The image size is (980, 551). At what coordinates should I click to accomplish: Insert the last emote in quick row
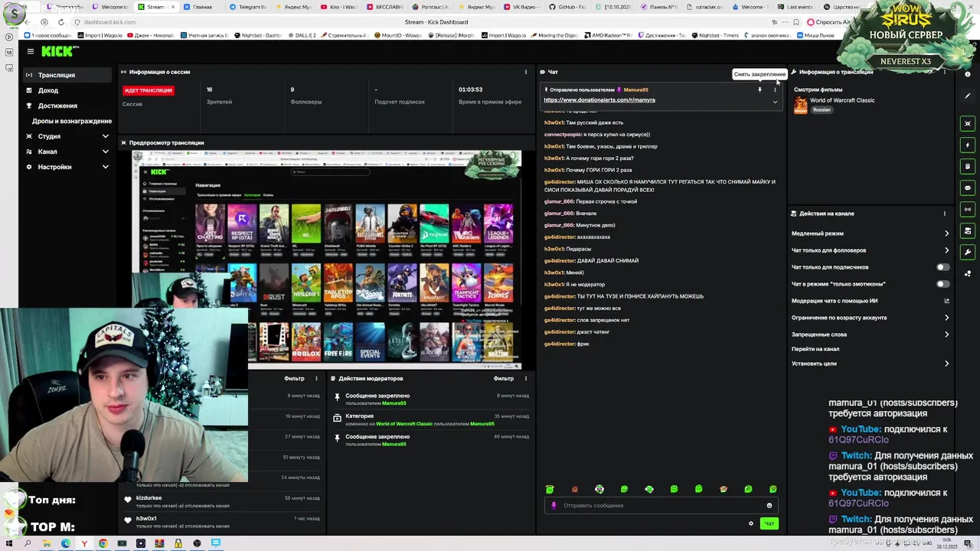tap(773, 489)
